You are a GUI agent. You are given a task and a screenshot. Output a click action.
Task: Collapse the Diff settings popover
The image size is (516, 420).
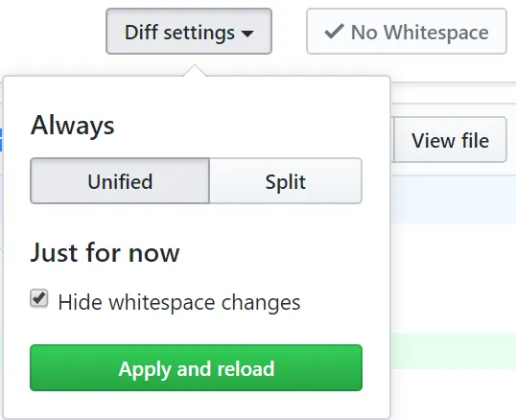pyautogui.click(x=189, y=32)
